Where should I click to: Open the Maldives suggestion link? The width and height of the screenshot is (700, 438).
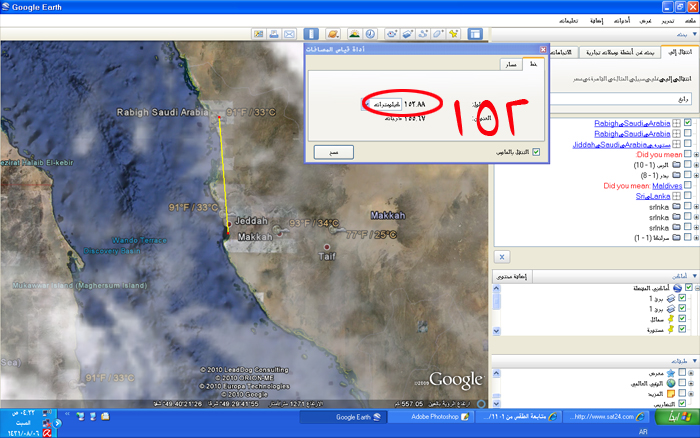667,186
